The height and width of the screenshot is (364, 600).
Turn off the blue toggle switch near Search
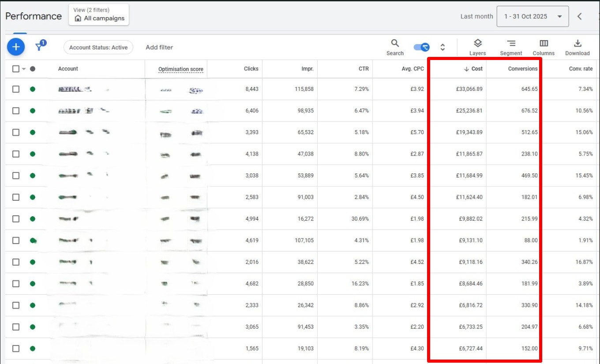(x=421, y=46)
